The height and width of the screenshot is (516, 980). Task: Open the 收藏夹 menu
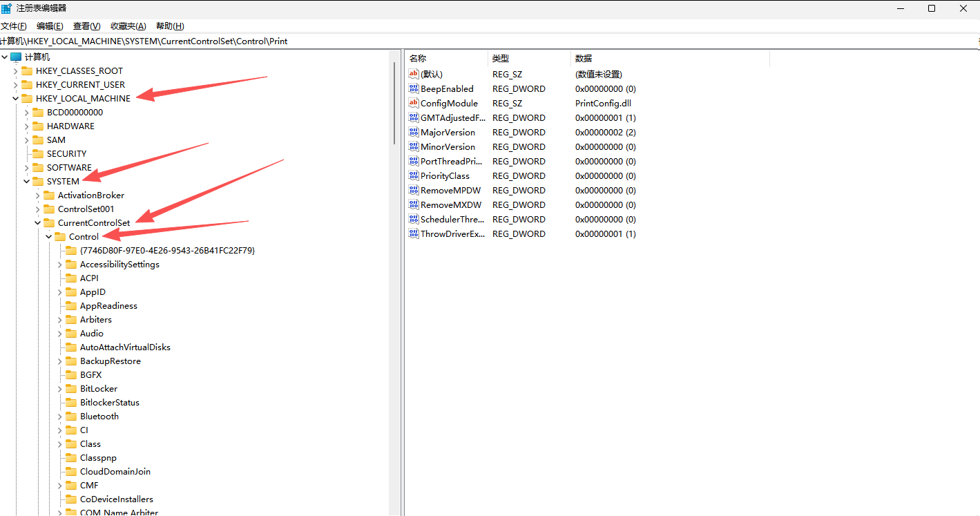(x=128, y=26)
